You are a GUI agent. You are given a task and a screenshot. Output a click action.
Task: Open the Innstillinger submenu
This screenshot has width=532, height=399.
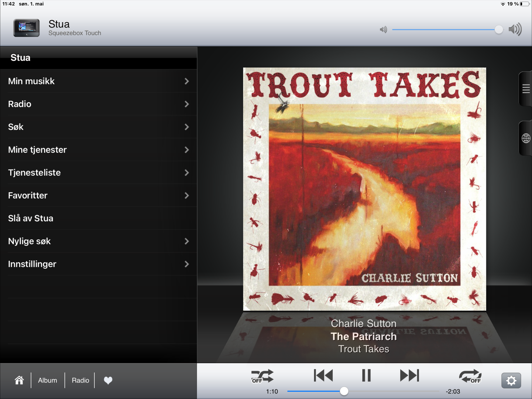(x=99, y=264)
